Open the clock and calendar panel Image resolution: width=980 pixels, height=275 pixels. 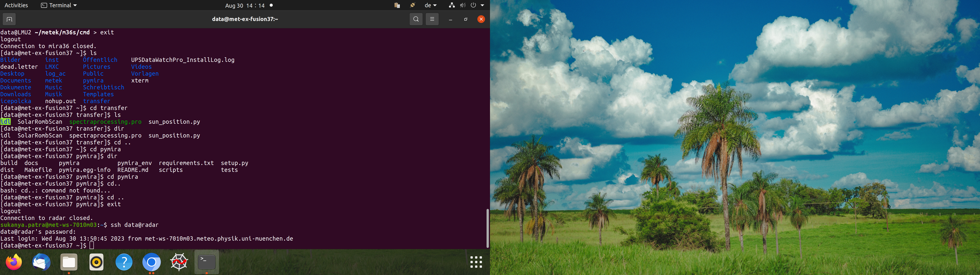tap(245, 5)
